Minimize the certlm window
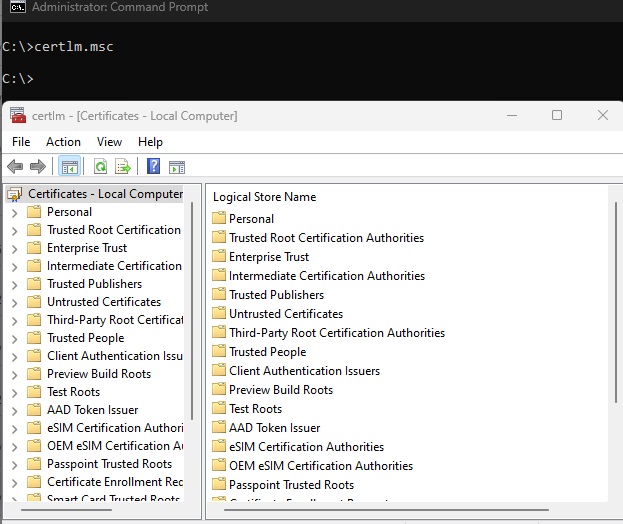623x524 pixels. pyautogui.click(x=512, y=115)
